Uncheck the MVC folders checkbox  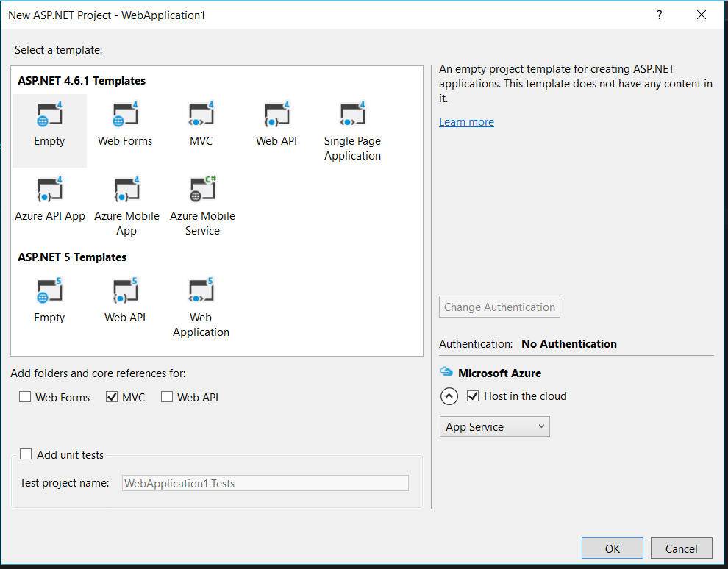click(112, 397)
